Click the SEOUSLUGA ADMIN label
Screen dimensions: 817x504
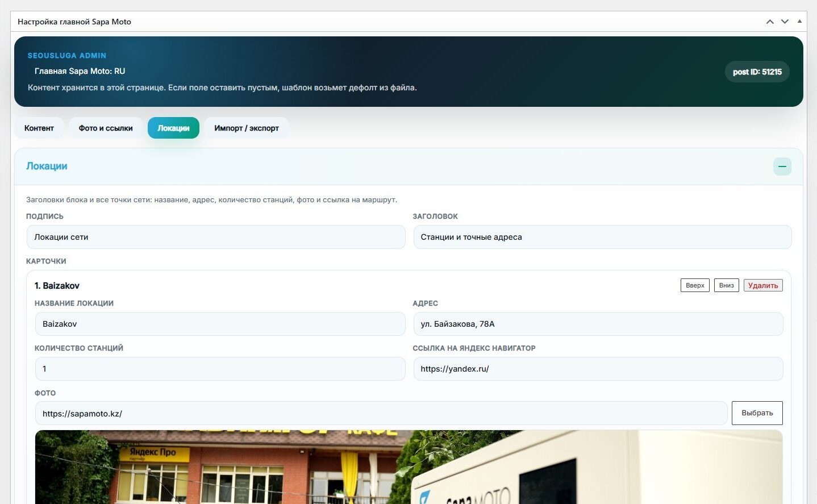click(67, 56)
